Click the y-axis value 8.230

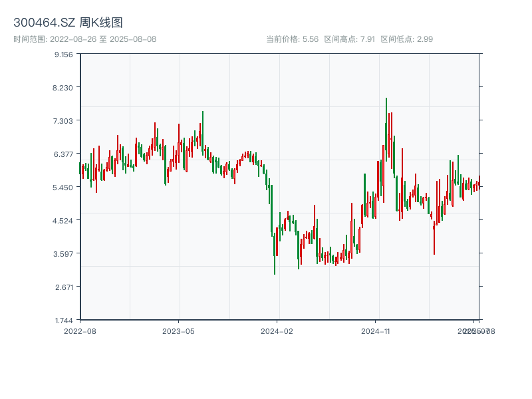[63, 88]
